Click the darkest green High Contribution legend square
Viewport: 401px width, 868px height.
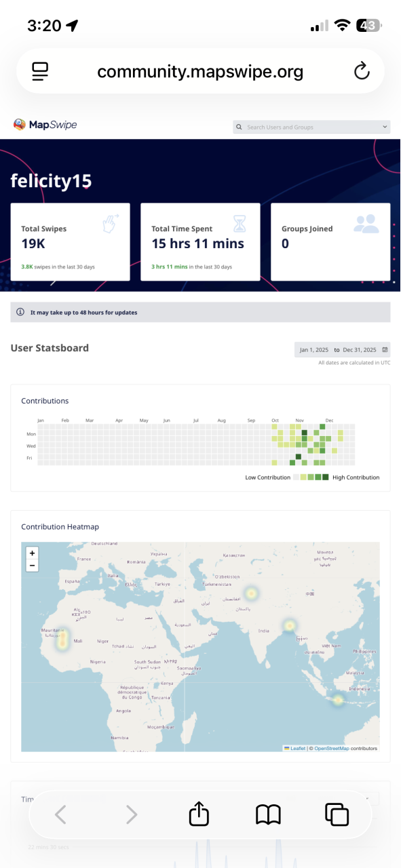coord(326,477)
